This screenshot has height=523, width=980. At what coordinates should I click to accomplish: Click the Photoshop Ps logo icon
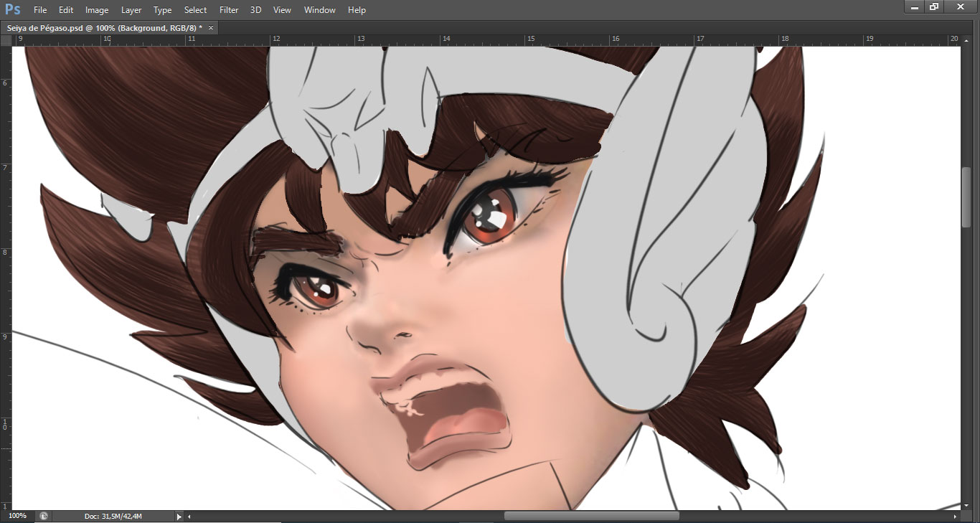(x=12, y=10)
